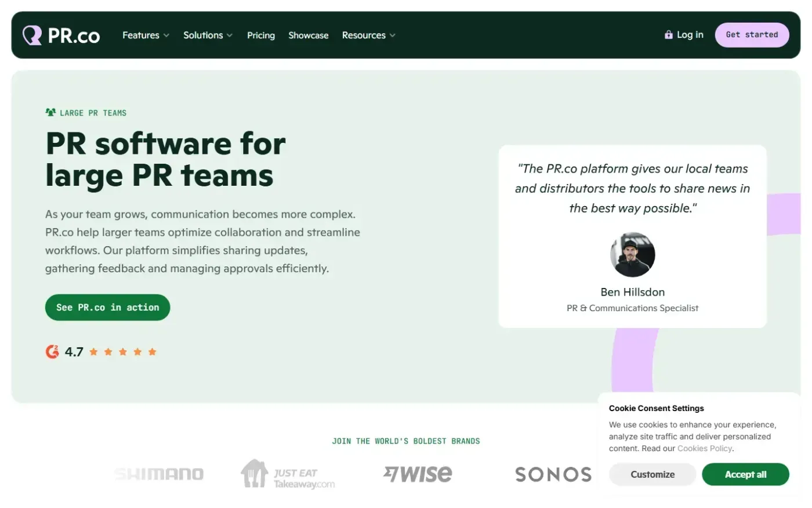
Task: Click the PR.co logo in the header
Action: click(x=61, y=35)
